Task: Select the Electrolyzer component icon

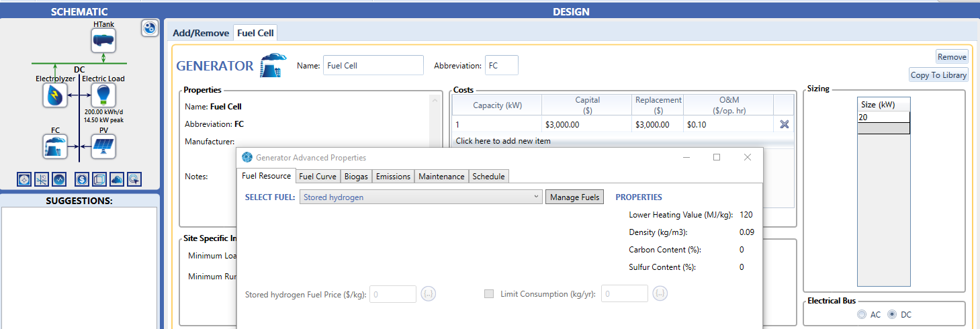Action: tap(54, 95)
